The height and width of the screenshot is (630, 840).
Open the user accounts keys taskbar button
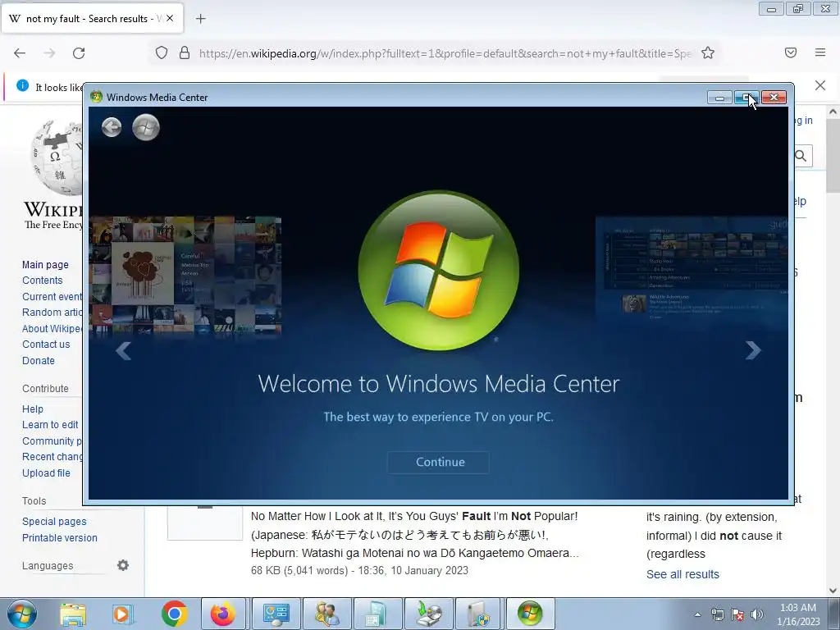(326, 614)
